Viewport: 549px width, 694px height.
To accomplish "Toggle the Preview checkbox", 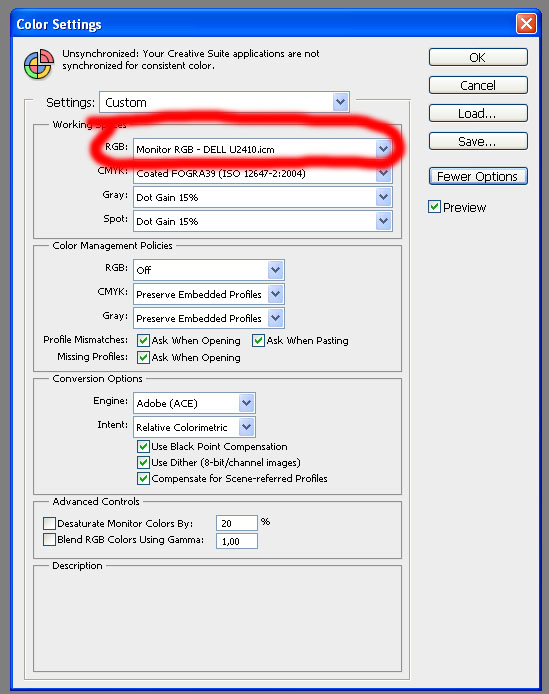I will pos(434,207).
